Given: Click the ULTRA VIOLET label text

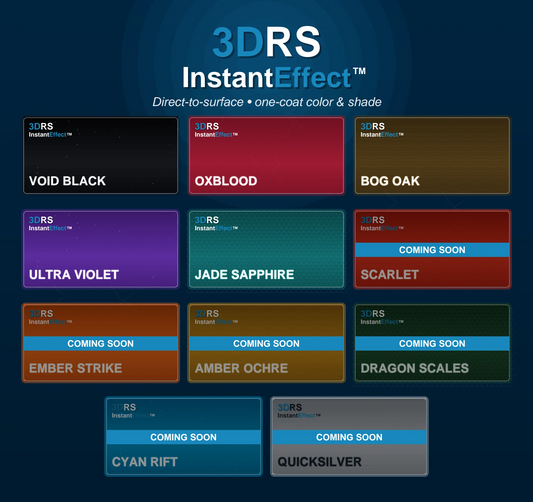Looking at the screenshot, I should point(74,275).
